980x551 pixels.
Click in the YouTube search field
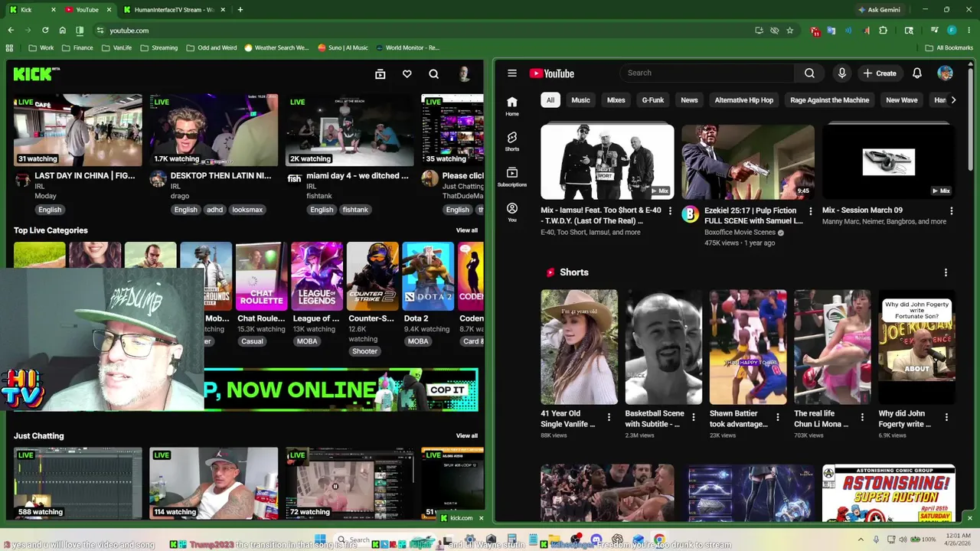coord(707,73)
